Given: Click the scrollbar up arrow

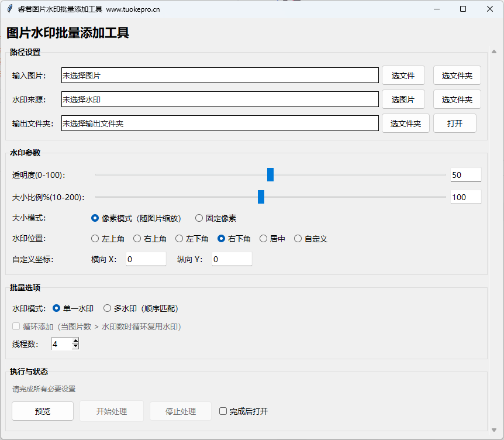Looking at the screenshot, I should point(494,51).
